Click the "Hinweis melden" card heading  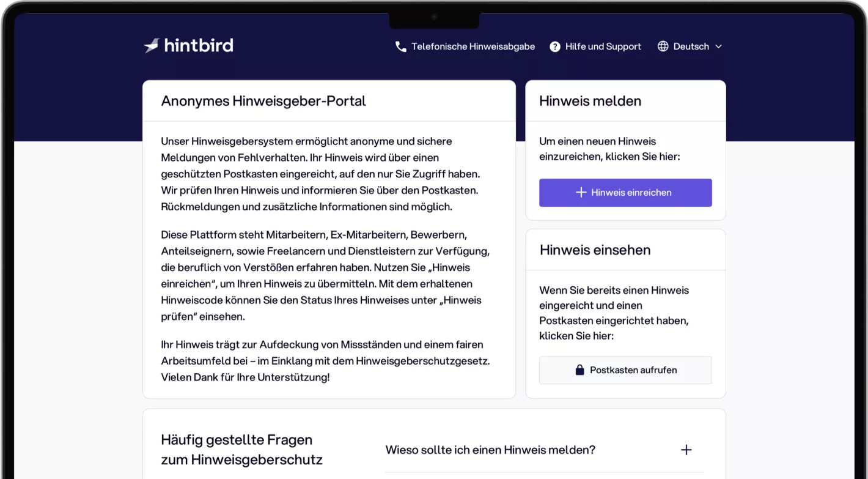[x=590, y=101]
